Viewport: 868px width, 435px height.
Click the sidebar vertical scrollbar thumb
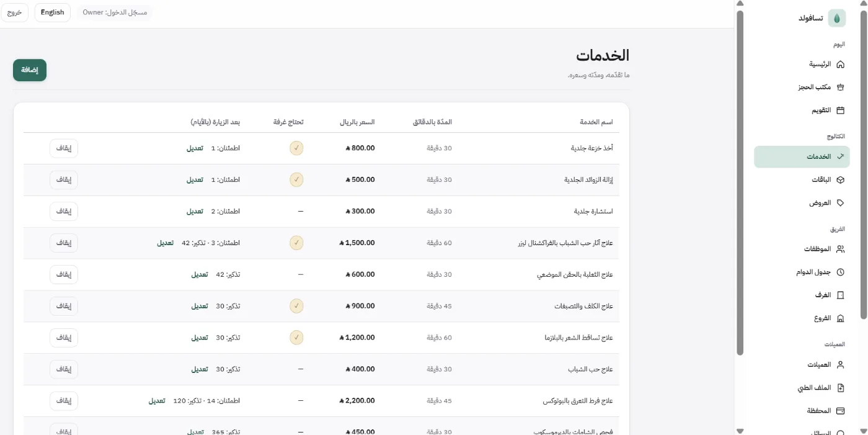(x=739, y=183)
